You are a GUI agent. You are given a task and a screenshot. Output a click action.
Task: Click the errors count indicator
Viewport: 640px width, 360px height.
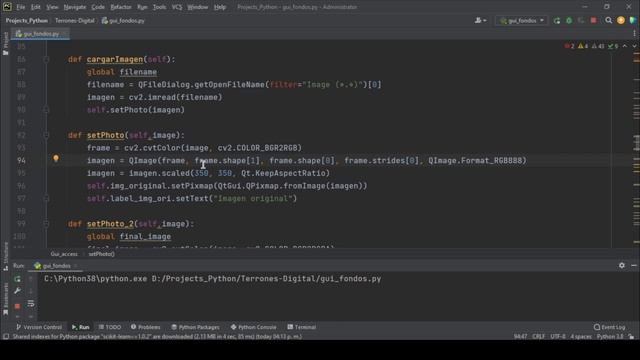pos(569,46)
